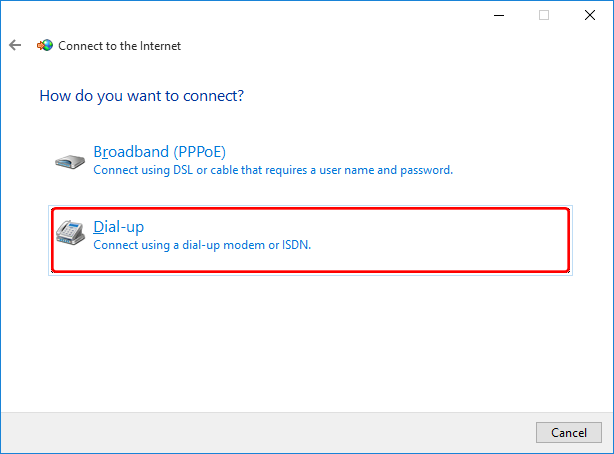This screenshot has height=454, width=614.
Task: Click the globe icon beside the window title
Action: click(x=45, y=45)
